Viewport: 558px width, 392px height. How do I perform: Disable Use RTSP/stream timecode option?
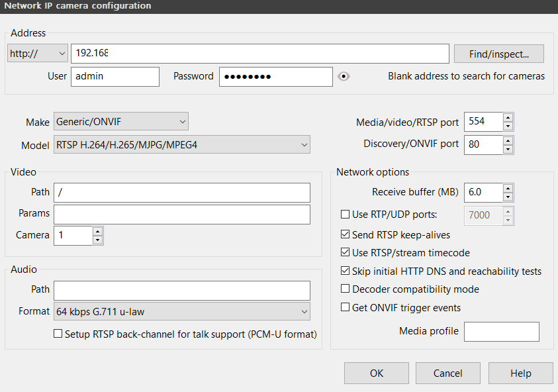click(x=345, y=252)
